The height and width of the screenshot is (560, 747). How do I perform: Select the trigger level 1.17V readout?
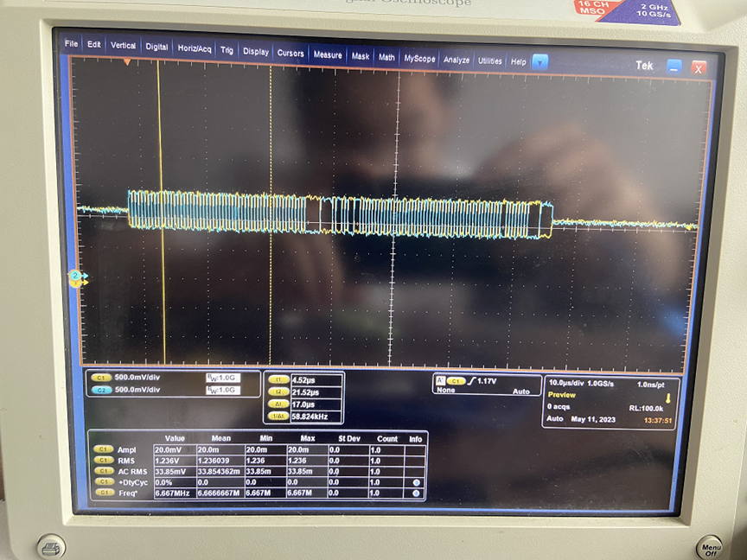tap(487, 381)
